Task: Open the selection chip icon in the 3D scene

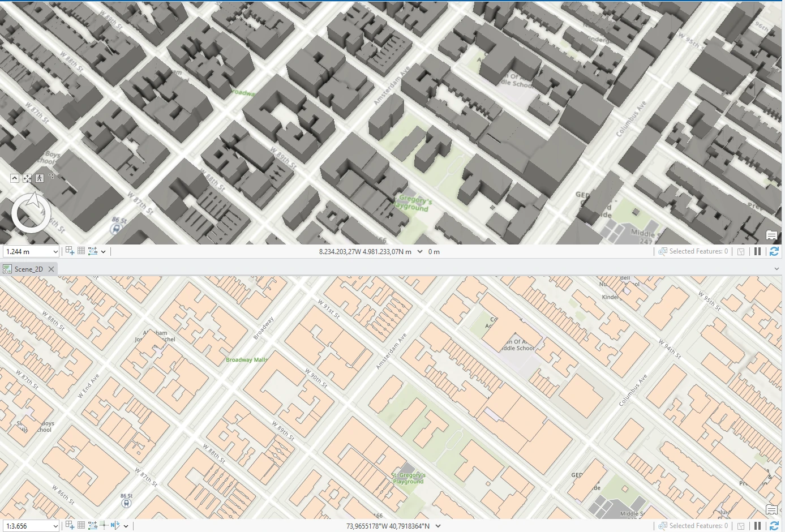Action: (741, 251)
